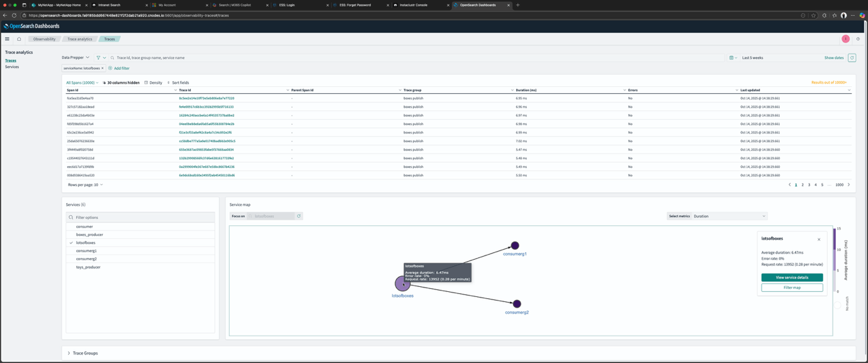Close the lotsofboxes details popup
The height and width of the screenshot is (363, 868).
point(819,240)
